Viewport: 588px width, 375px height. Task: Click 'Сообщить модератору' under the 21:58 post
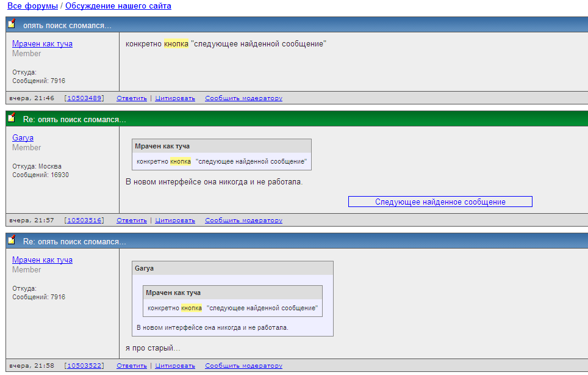click(243, 366)
